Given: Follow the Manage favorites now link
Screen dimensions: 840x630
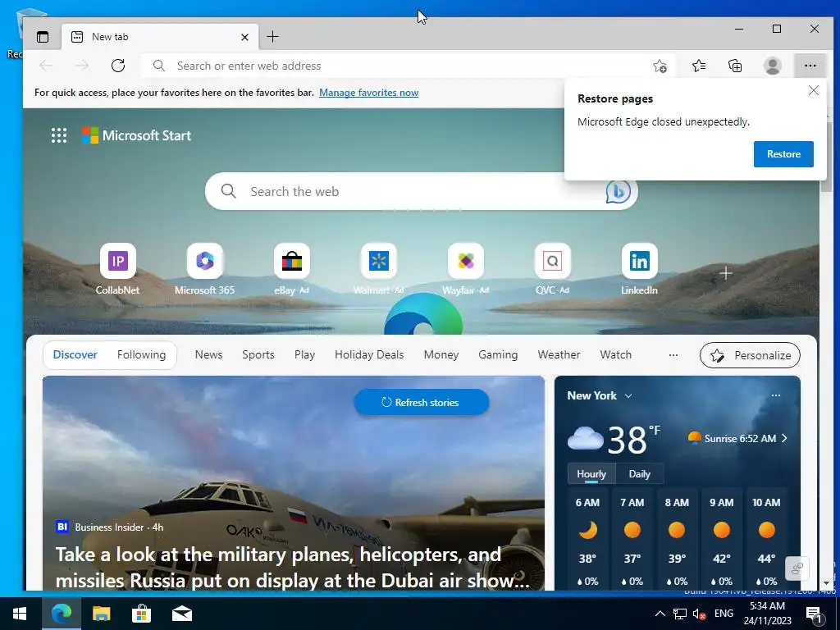Looking at the screenshot, I should coord(368,93).
